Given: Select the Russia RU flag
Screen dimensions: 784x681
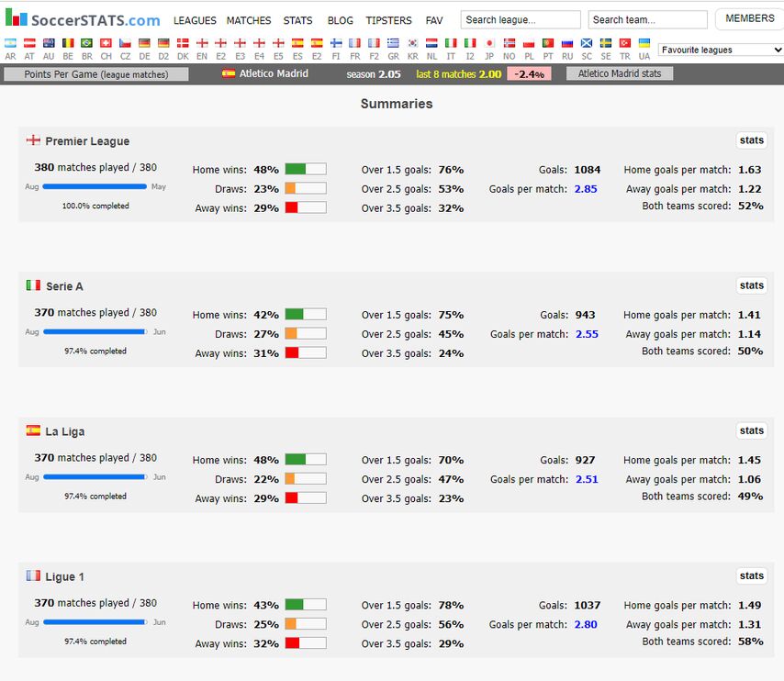Looking at the screenshot, I should (x=567, y=43).
